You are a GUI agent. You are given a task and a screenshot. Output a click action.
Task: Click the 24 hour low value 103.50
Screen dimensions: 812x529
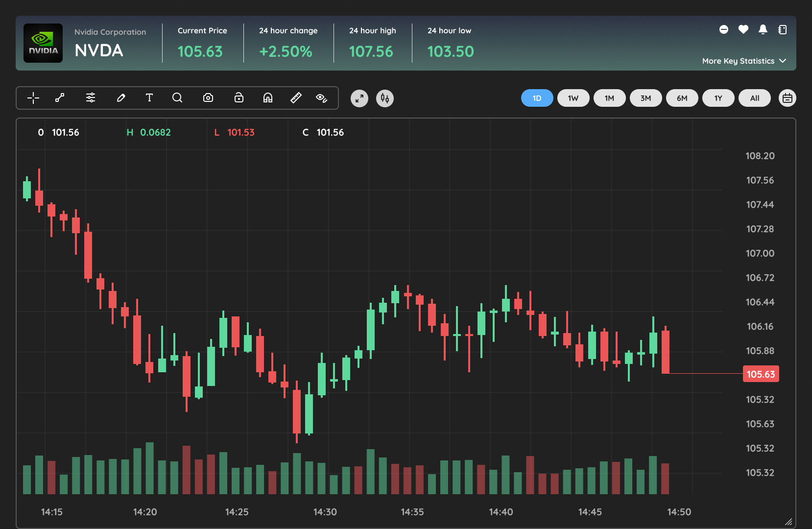pos(451,51)
